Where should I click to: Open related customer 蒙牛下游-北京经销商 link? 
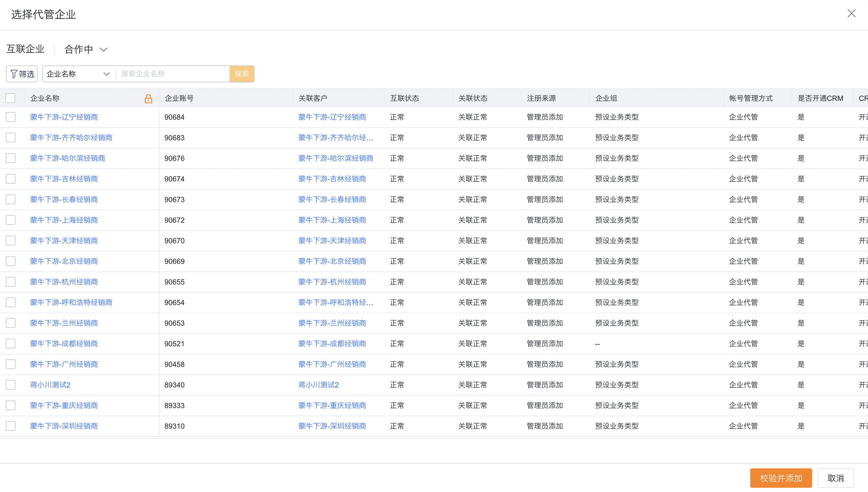332,261
